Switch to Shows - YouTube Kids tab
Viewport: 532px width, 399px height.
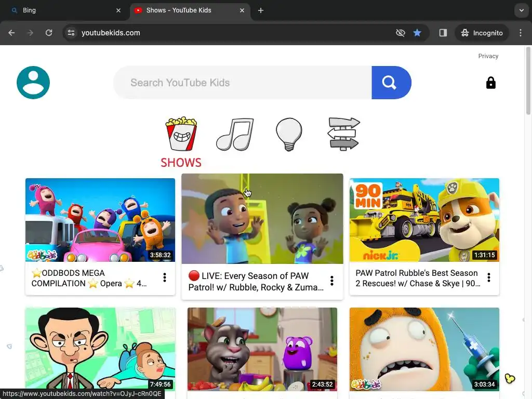190,10
